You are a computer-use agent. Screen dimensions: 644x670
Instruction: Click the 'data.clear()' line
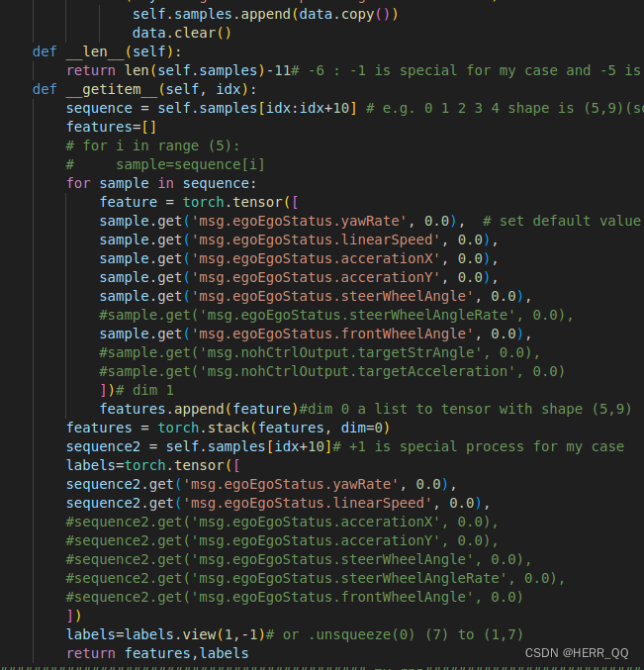(181, 33)
